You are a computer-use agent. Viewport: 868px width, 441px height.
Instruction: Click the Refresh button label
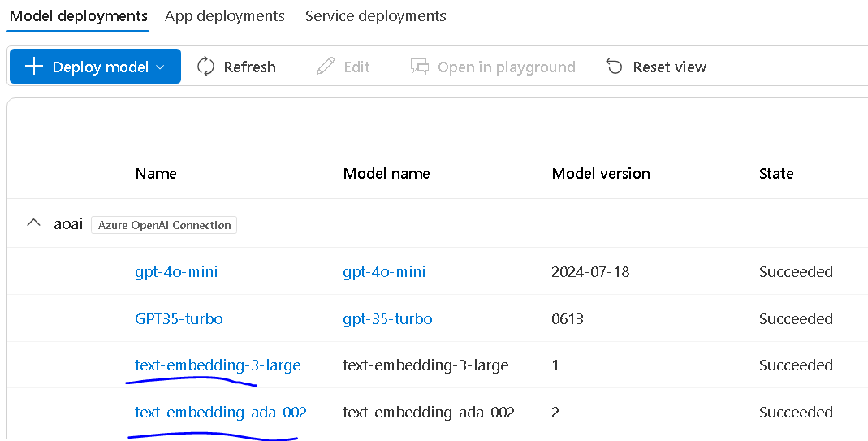[249, 67]
